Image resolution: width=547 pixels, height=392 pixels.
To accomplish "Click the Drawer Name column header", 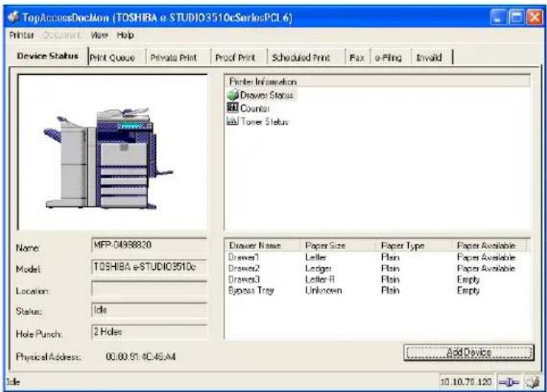I will click(263, 245).
